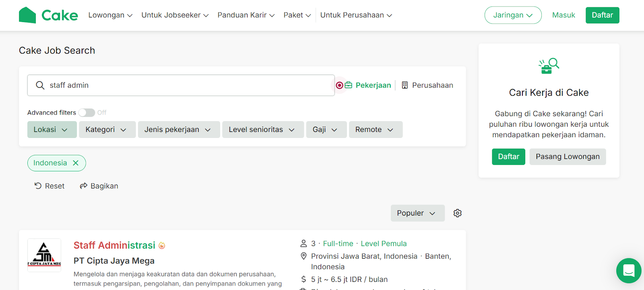Open the chat support bubble
The width and height of the screenshot is (644, 290).
point(629,271)
